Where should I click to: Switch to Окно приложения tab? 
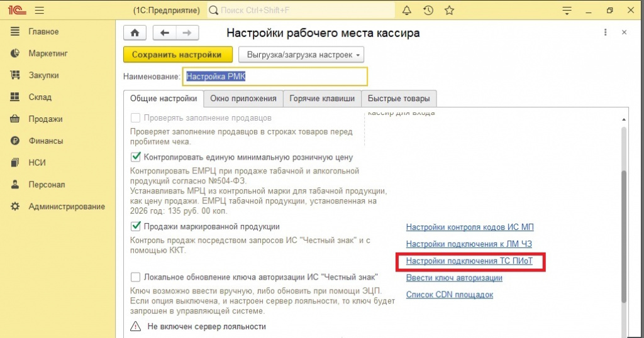(243, 99)
